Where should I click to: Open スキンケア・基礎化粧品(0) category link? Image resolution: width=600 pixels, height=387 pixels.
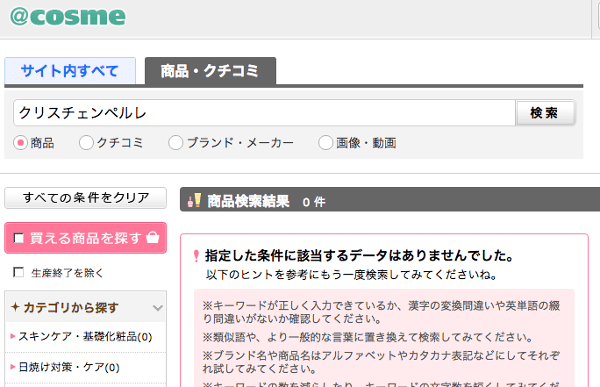tap(85, 336)
